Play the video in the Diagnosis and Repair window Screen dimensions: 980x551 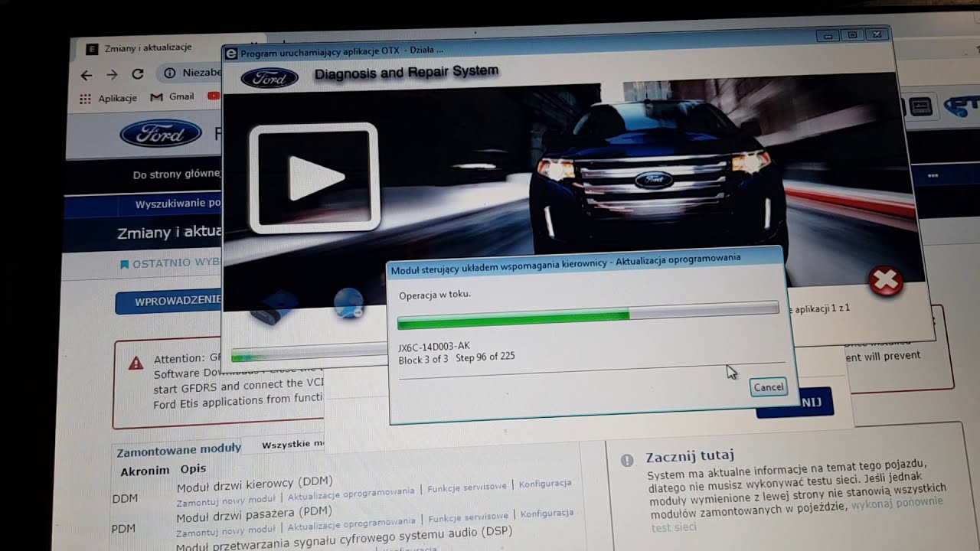coord(315,178)
